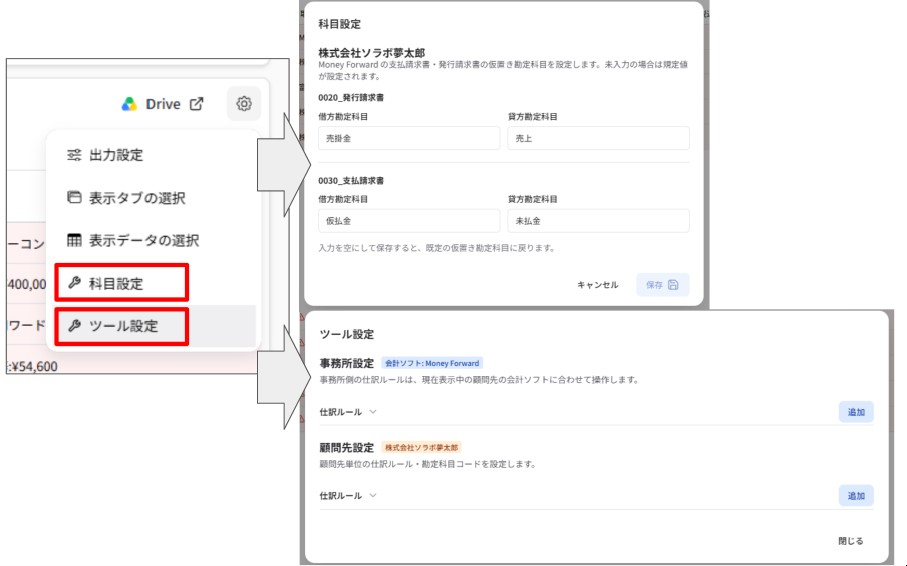
Task: Select 出力設定 menu entry
Action: (153, 155)
